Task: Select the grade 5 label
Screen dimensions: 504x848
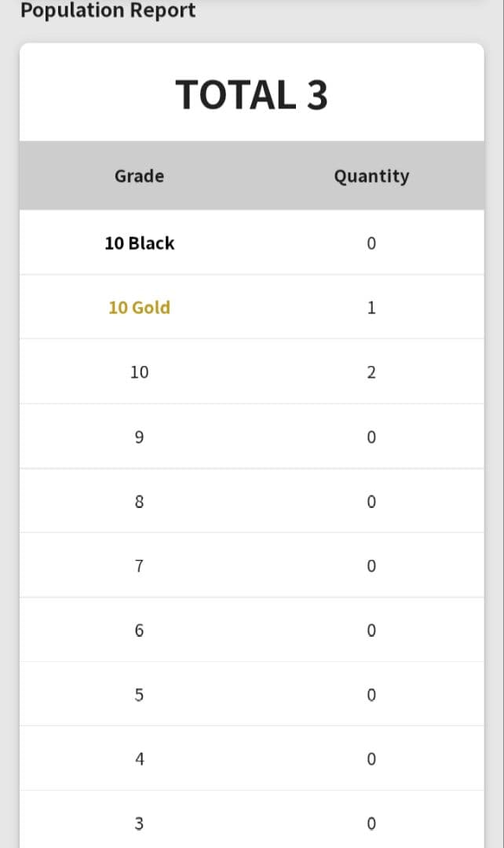Action: pyautogui.click(x=139, y=694)
